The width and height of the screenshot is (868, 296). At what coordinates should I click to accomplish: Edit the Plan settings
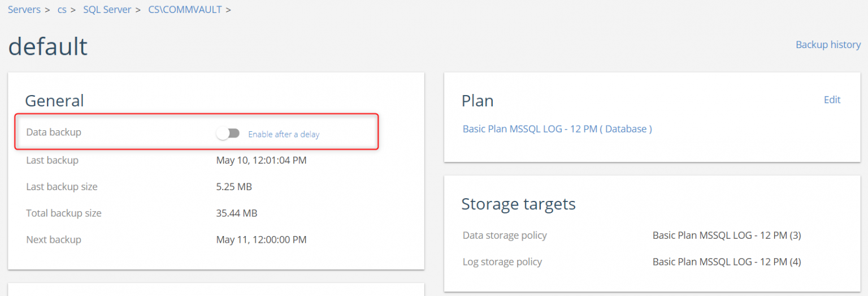click(832, 100)
